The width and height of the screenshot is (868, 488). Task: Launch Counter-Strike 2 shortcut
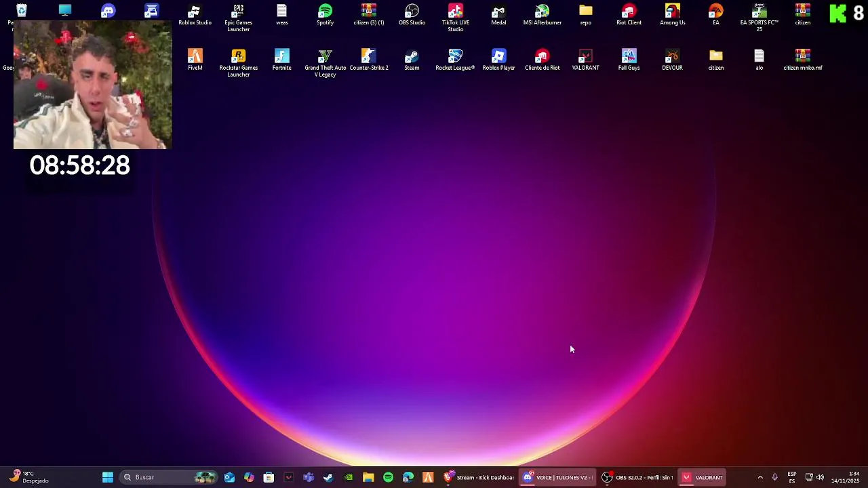(x=368, y=60)
